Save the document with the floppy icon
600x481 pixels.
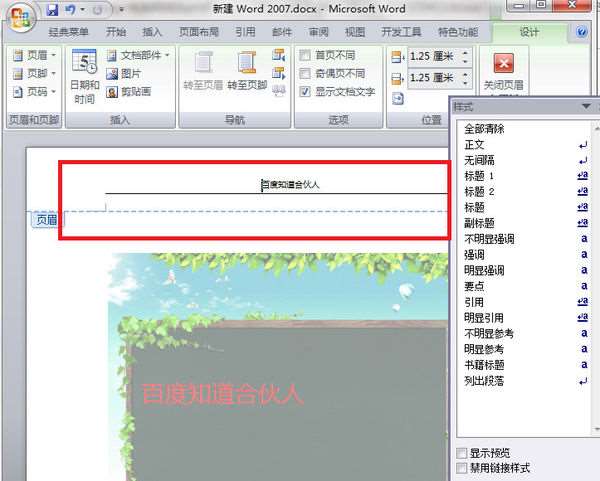click(52, 9)
